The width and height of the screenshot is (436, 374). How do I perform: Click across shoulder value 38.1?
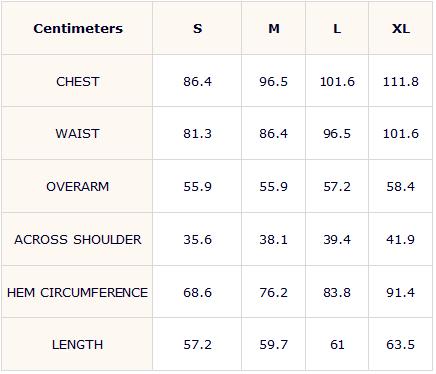[274, 239]
